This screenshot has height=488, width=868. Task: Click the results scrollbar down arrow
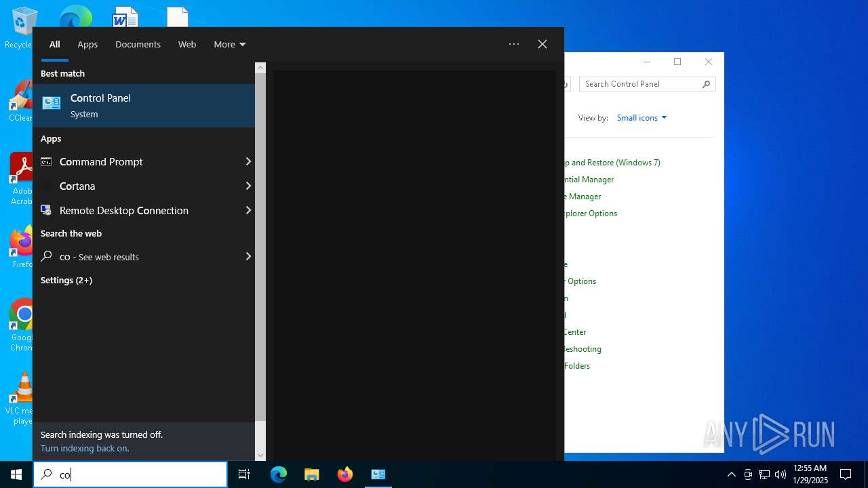point(260,455)
